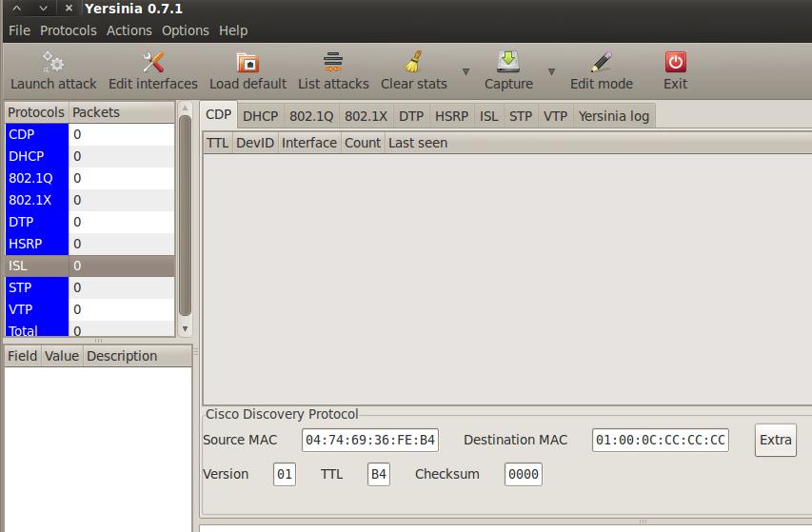812x532 pixels.
Task: Click the Extra button
Action: (775, 440)
